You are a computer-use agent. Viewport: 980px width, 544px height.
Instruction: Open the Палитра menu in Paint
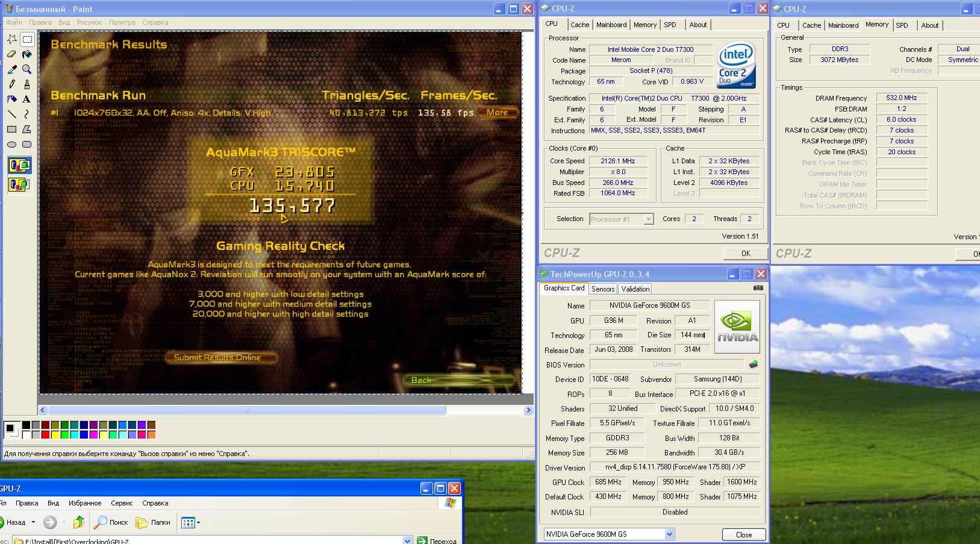pos(122,22)
